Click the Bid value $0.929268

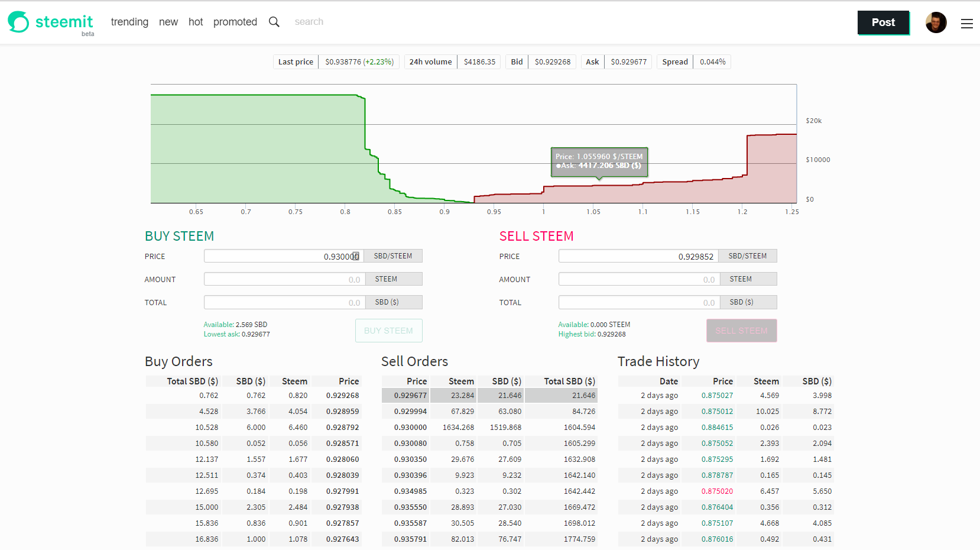553,62
